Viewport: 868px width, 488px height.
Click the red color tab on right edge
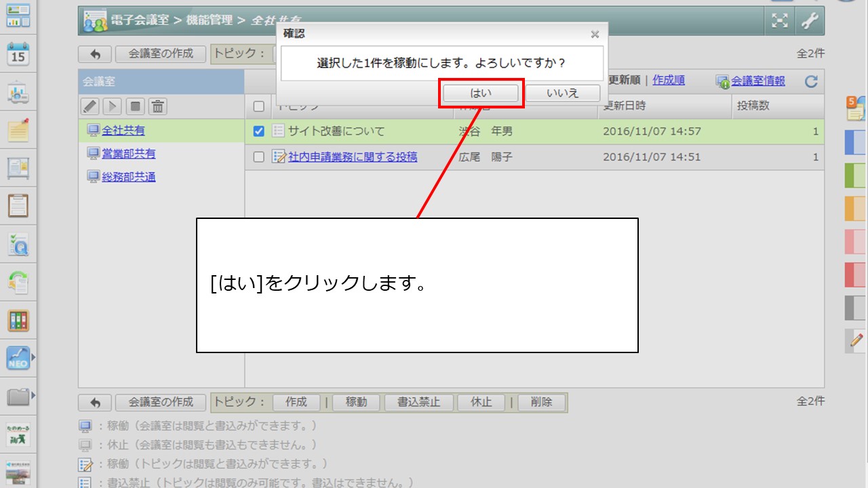(855, 274)
